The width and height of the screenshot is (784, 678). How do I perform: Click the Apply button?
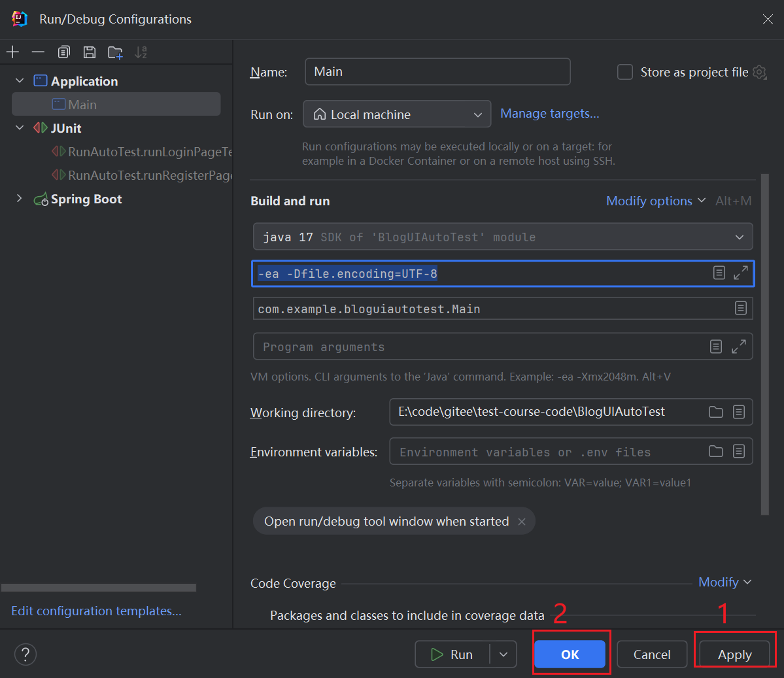point(734,654)
